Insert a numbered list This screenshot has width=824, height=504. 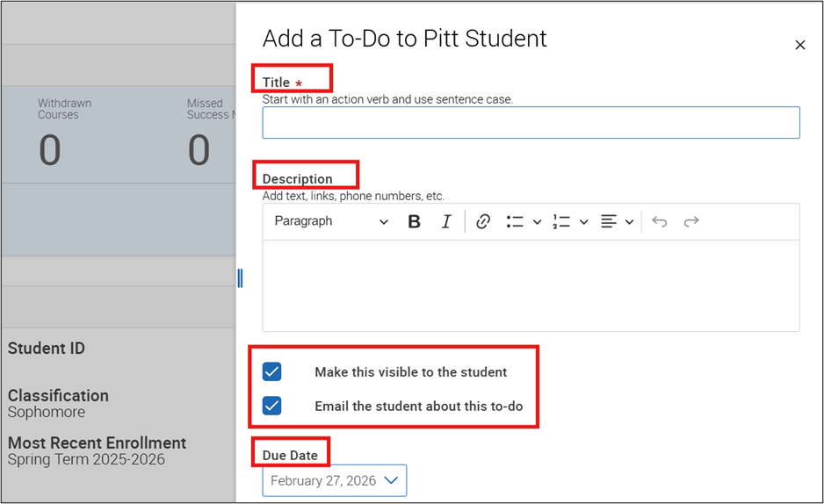coord(561,221)
